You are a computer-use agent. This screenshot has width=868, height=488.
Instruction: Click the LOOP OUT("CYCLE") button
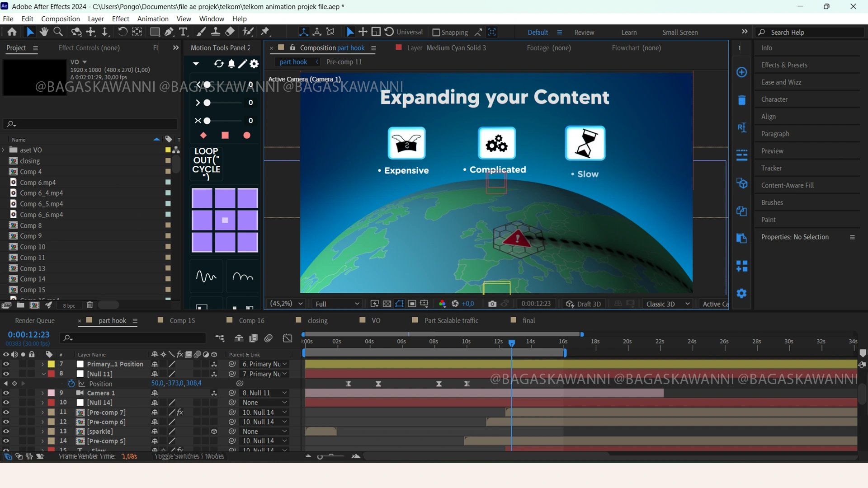206,163
